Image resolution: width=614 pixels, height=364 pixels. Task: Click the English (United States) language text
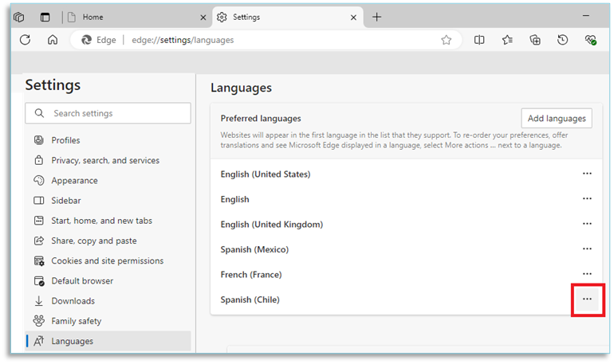click(266, 174)
